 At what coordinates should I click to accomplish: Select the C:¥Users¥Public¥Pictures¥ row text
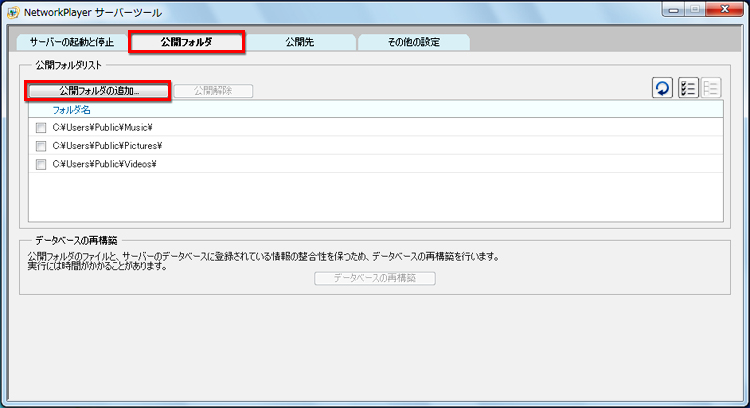(107, 146)
